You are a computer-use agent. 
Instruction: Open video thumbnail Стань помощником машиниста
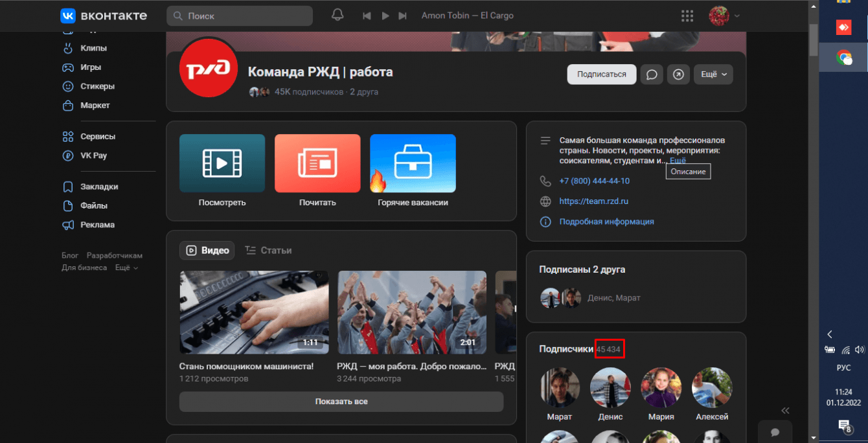click(x=254, y=312)
